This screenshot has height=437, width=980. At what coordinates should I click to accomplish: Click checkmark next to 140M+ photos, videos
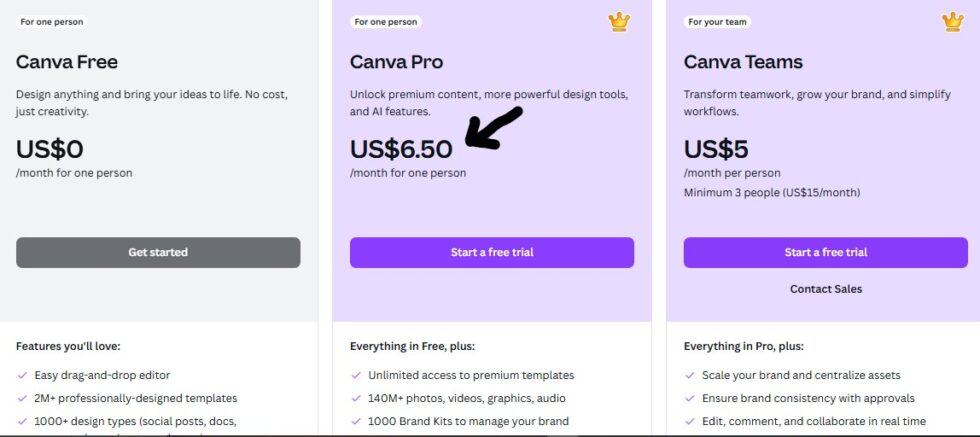[x=356, y=398]
